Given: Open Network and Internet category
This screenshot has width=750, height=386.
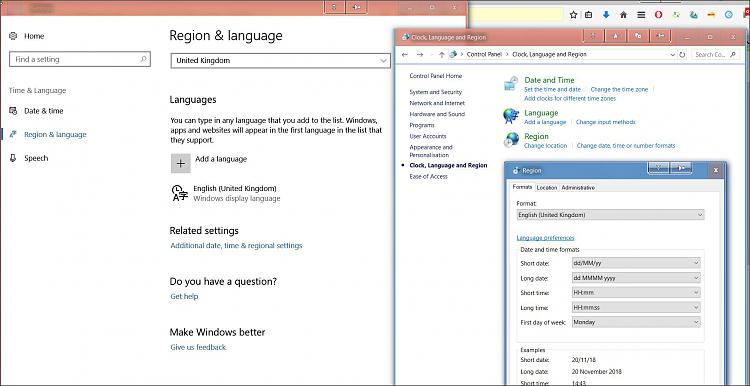Looking at the screenshot, I should coord(437,103).
